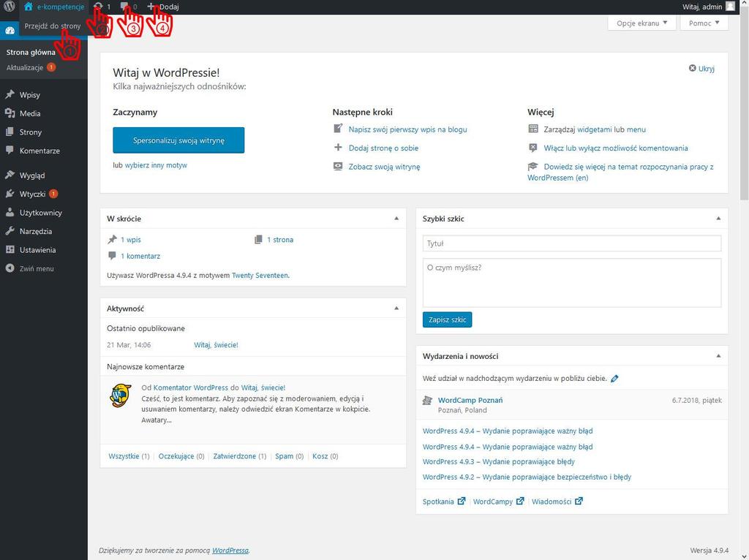Image resolution: width=749 pixels, height=560 pixels.
Task: Dismiss welcome panel with Ukryj
Action: pyautogui.click(x=701, y=68)
